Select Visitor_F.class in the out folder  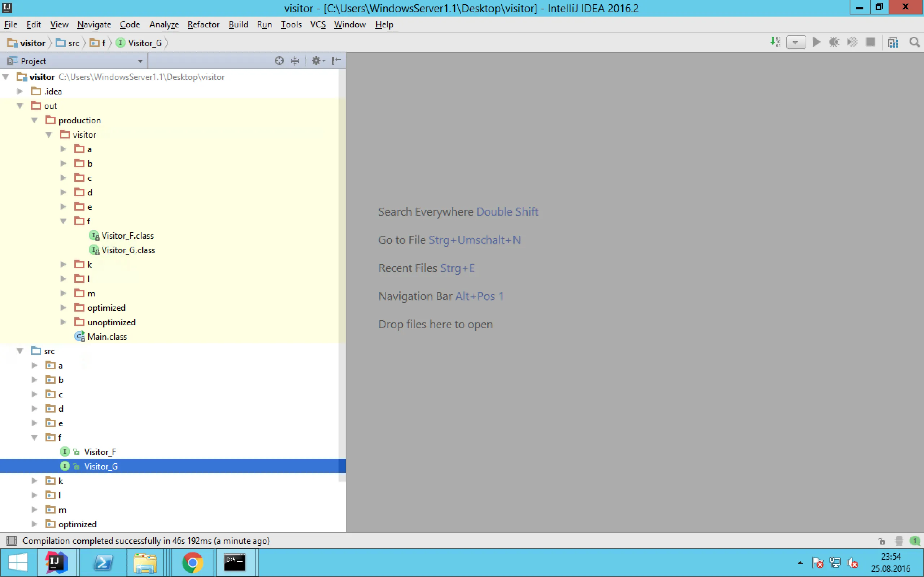[127, 236]
